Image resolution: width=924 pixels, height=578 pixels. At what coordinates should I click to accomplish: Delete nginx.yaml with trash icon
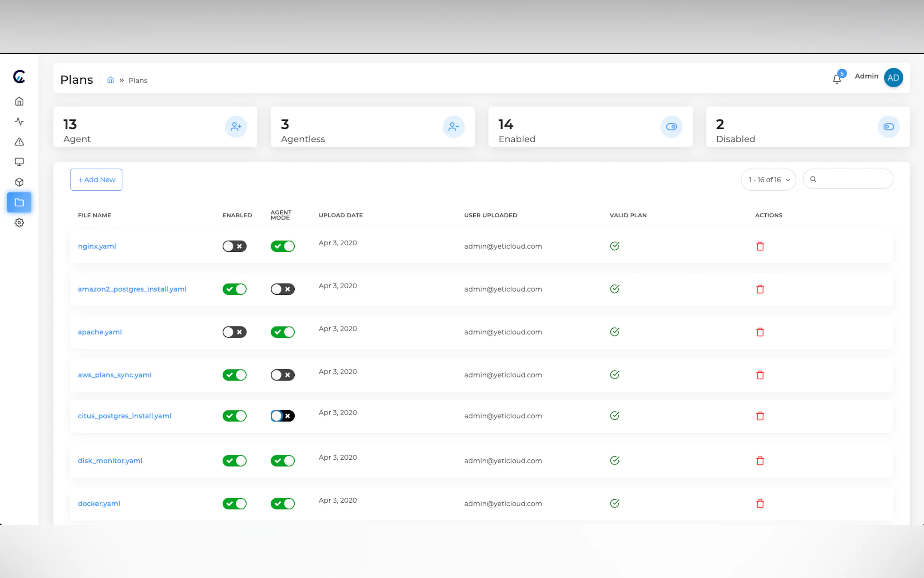[x=760, y=246]
